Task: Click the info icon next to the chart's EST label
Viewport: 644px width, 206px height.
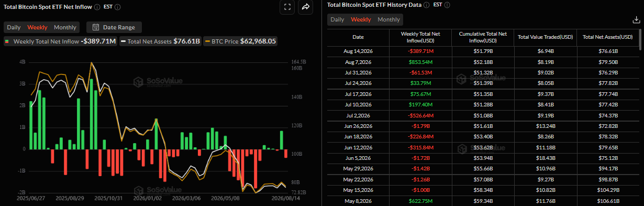Action: [117, 7]
